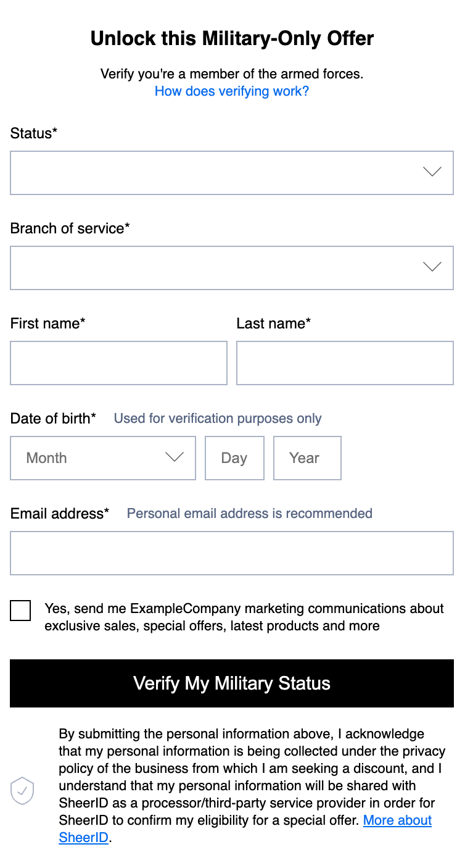Screen dimensions: 465x868
Task: Click into the Last name field
Action: (345, 363)
